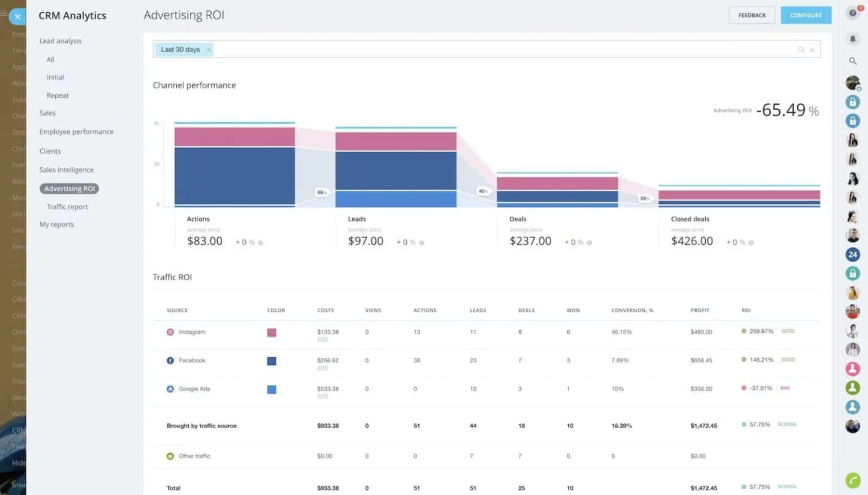Click the magnifier icon inside the filter bar
The height and width of the screenshot is (495, 868).
coord(801,49)
